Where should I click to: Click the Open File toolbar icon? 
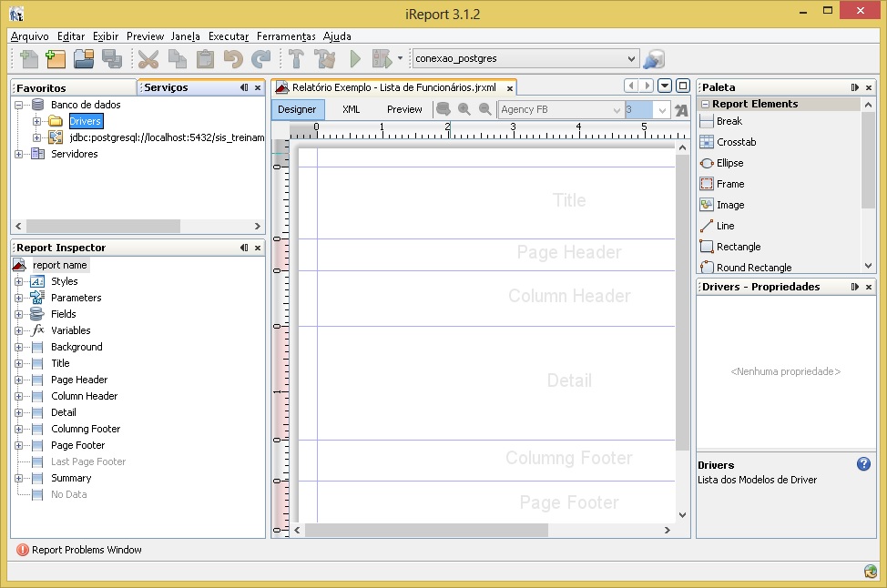tap(84, 59)
